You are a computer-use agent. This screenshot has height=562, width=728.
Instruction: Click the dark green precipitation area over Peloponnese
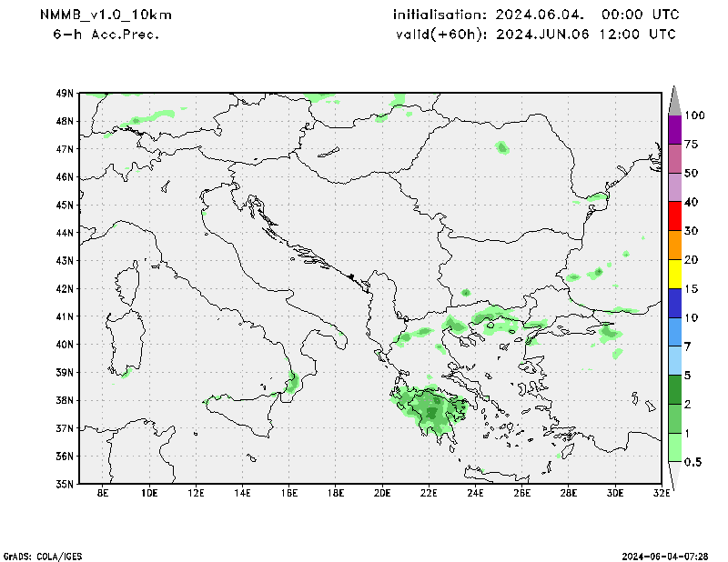tap(431, 415)
